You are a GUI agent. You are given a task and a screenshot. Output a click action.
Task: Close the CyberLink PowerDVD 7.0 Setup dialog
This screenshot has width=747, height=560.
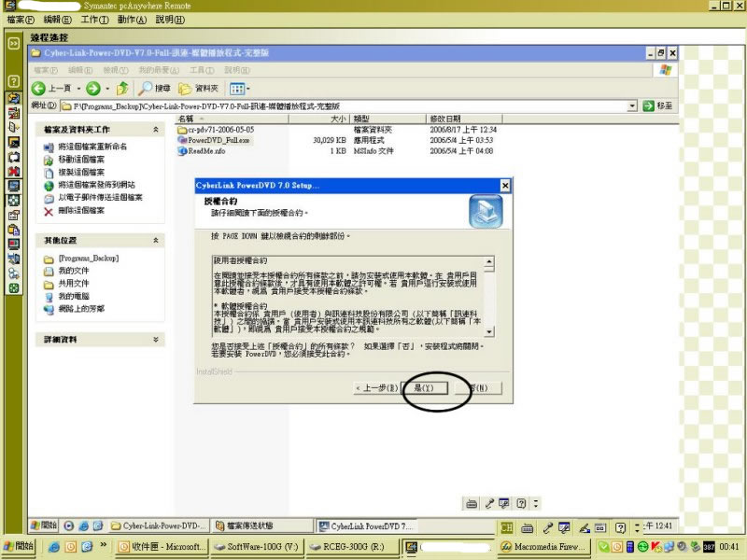[505, 185]
